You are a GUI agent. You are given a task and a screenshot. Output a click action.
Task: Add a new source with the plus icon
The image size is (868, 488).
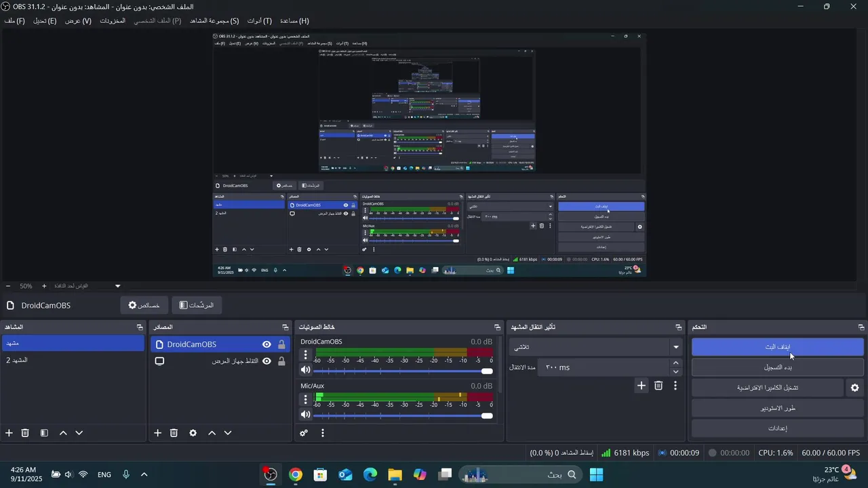click(157, 433)
